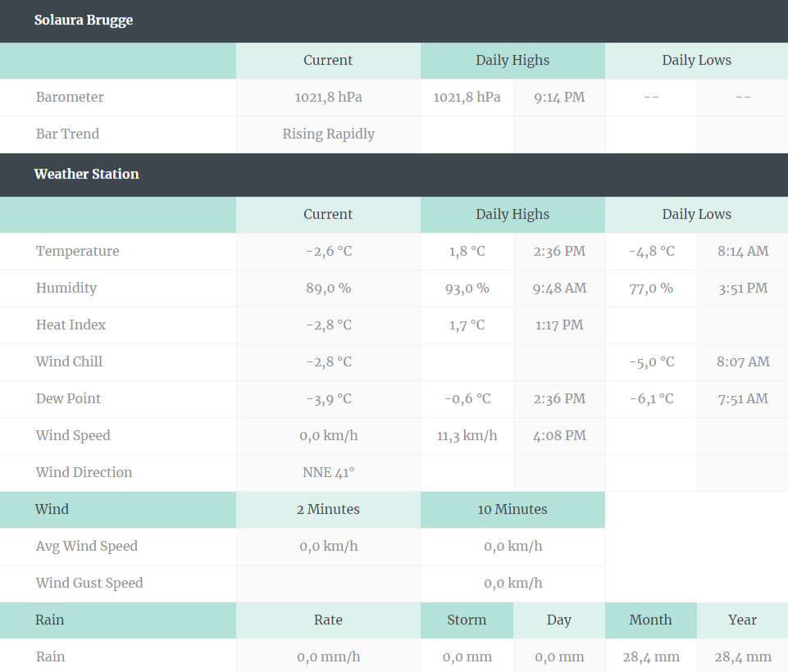The image size is (788, 672).
Task: Click the wind direction value NNE 41°
Action: click(328, 472)
